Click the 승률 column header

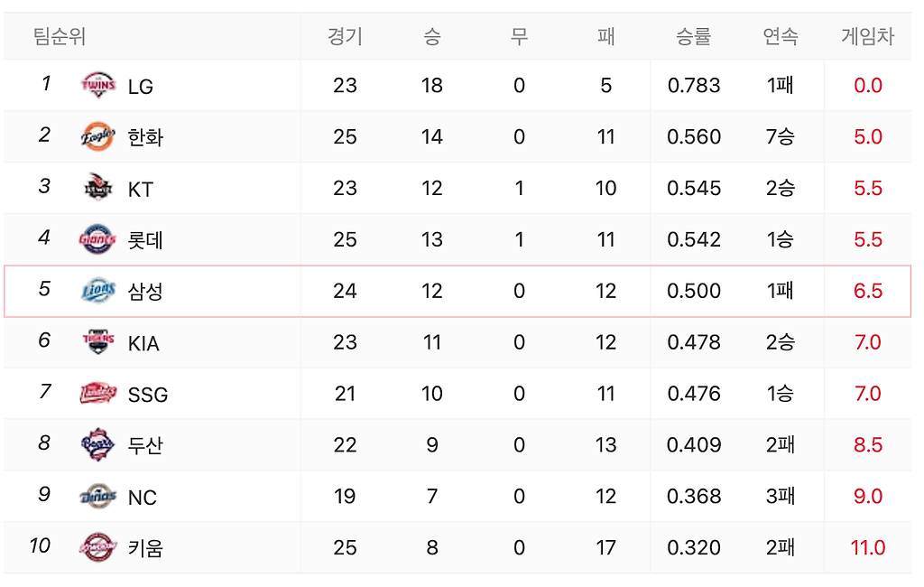[x=694, y=37]
